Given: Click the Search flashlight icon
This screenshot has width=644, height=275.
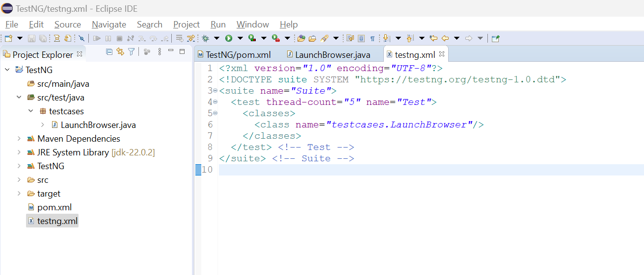Looking at the screenshot, I should (x=324, y=38).
